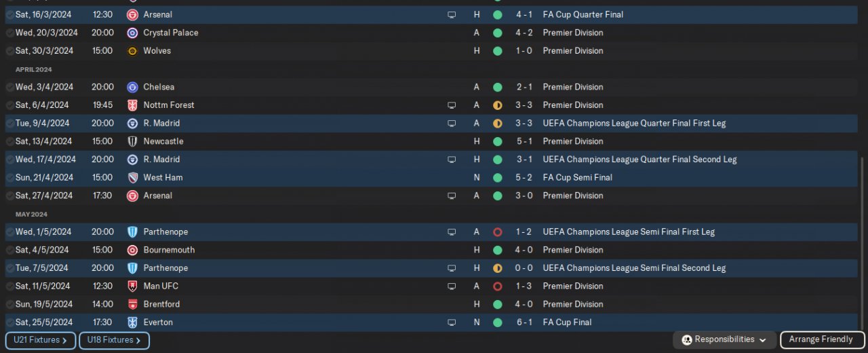Click the Everton club badge
868x353 pixels.
pyautogui.click(x=132, y=322)
